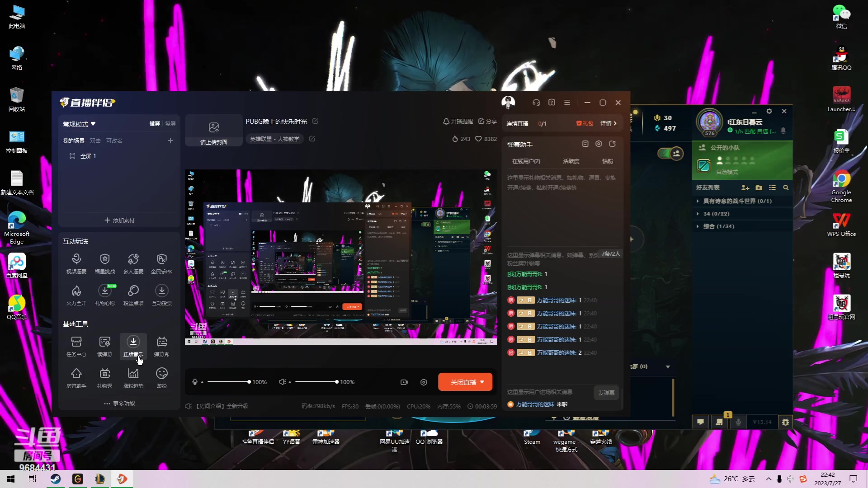The height and width of the screenshot is (488, 868).
Task: Click 分享 share button
Action: pyautogui.click(x=487, y=122)
